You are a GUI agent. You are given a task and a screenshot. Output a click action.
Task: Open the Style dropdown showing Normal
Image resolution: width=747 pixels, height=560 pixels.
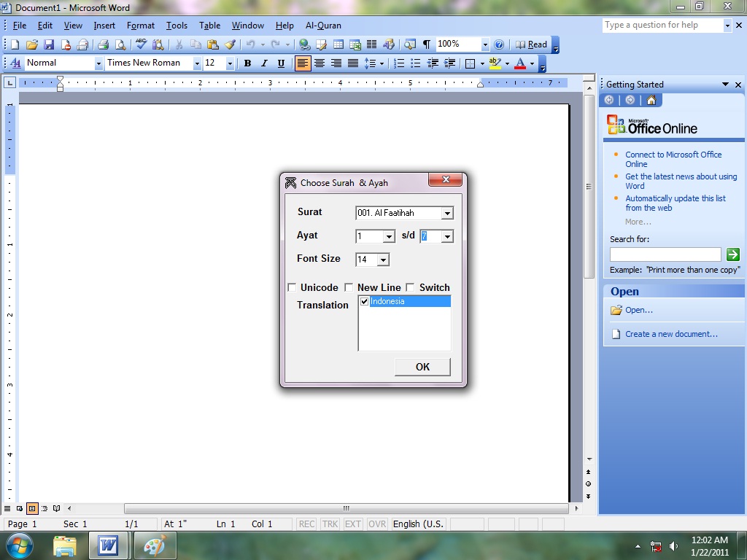pyautogui.click(x=98, y=63)
